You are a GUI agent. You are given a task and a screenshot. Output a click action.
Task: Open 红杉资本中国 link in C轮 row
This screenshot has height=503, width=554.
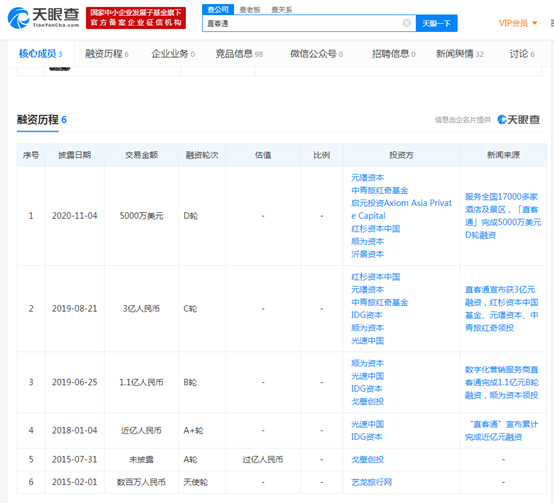coord(376,277)
